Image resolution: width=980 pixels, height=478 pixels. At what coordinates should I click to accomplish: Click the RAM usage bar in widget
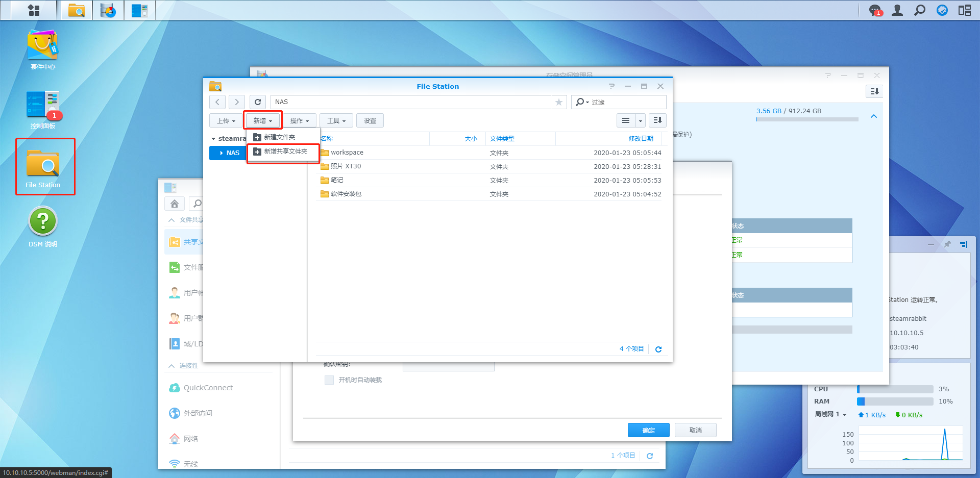pyautogui.click(x=895, y=401)
